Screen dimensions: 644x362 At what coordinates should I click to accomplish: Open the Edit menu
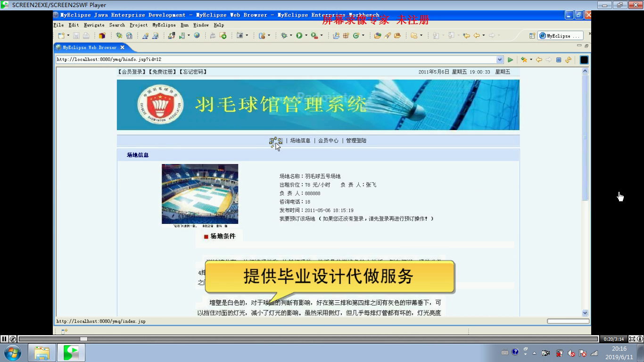coord(74,25)
